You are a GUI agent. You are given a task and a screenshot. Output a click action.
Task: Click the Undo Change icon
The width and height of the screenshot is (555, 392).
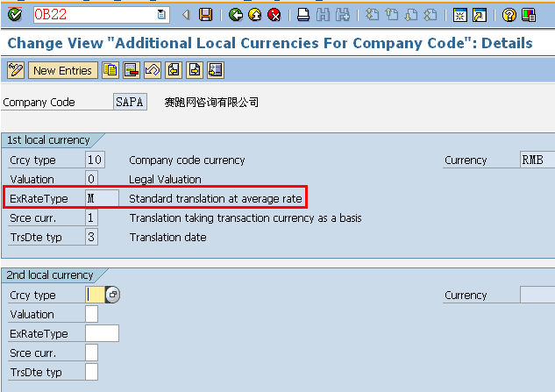(x=153, y=70)
